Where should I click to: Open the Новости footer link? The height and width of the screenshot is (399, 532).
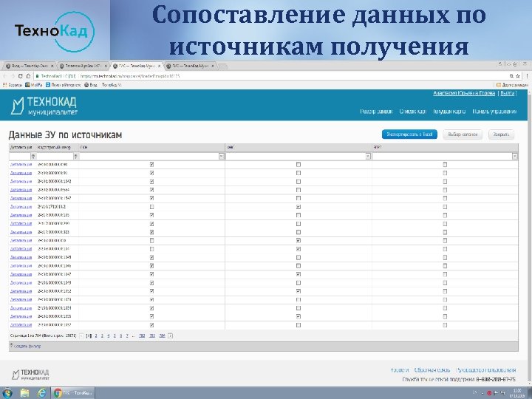[x=399, y=370]
